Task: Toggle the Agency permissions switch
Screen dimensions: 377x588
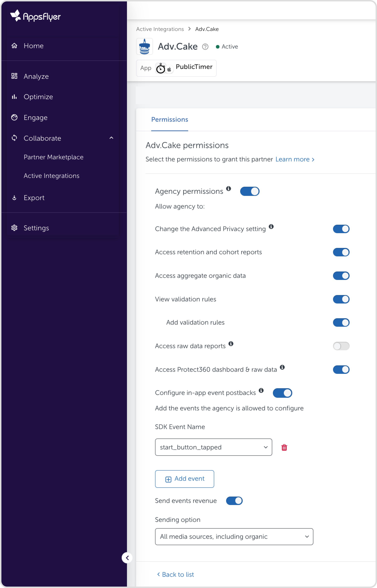Action: pos(250,191)
